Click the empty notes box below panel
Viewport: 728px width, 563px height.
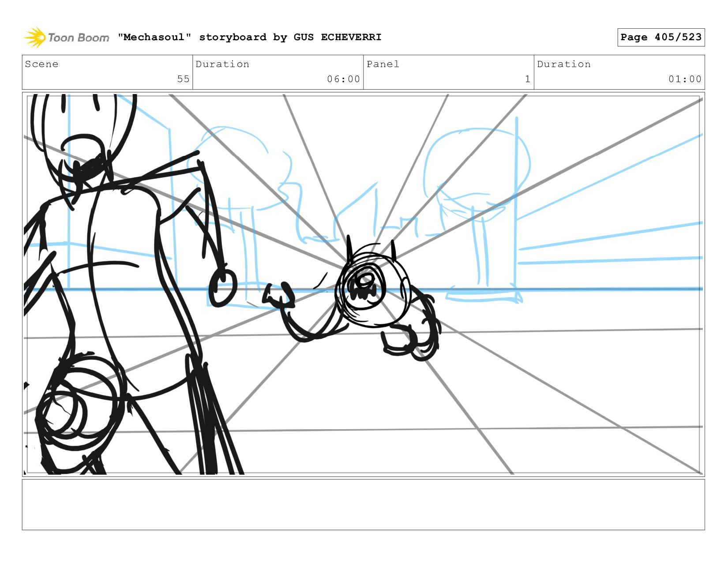(x=363, y=504)
